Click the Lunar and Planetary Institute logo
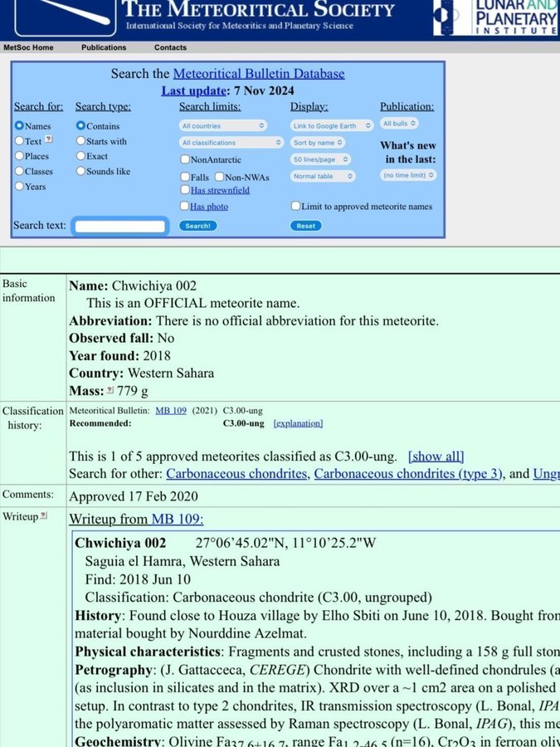The width and height of the screenshot is (560, 747). tap(496, 17)
